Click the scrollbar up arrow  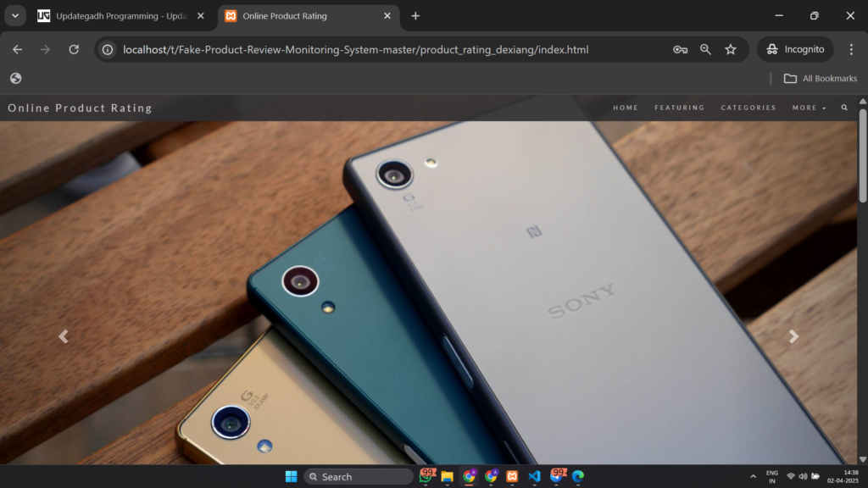click(x=862, y=102)
